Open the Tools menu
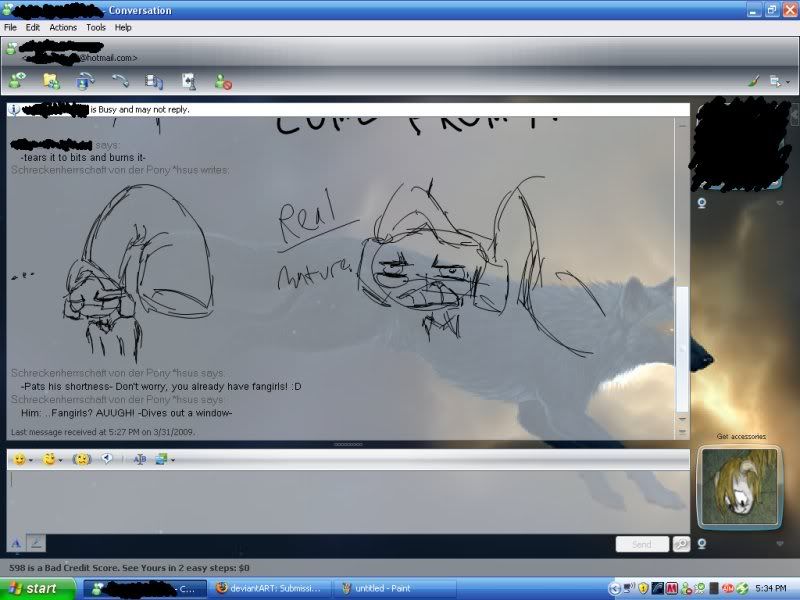Screen dimensions: 800x600 pos(95,27)
